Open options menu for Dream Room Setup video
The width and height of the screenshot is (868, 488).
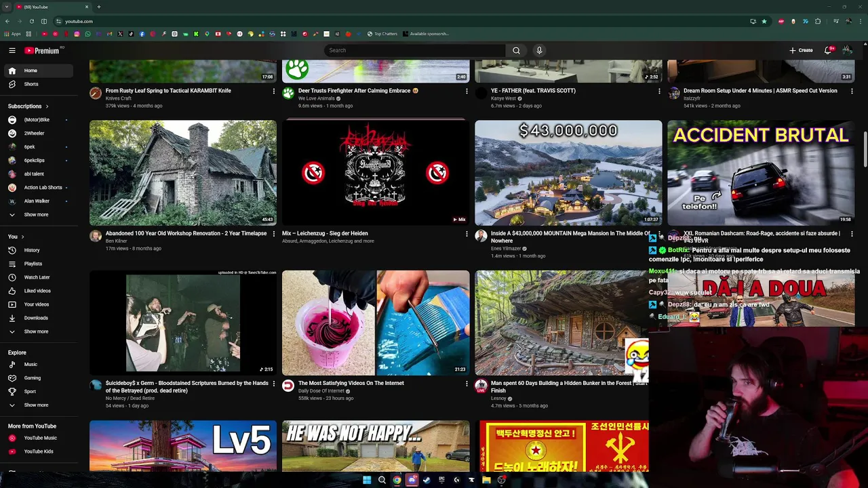click(852, 91)
